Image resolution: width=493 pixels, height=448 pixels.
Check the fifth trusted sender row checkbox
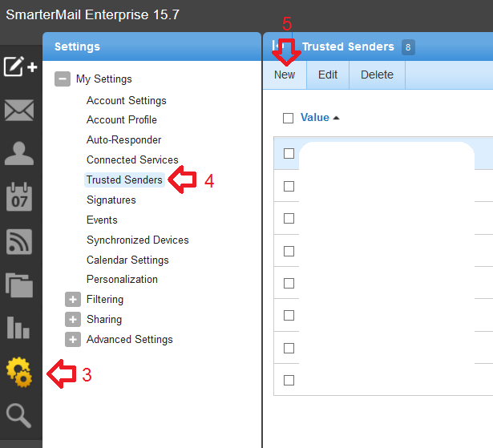coord(289,283)
